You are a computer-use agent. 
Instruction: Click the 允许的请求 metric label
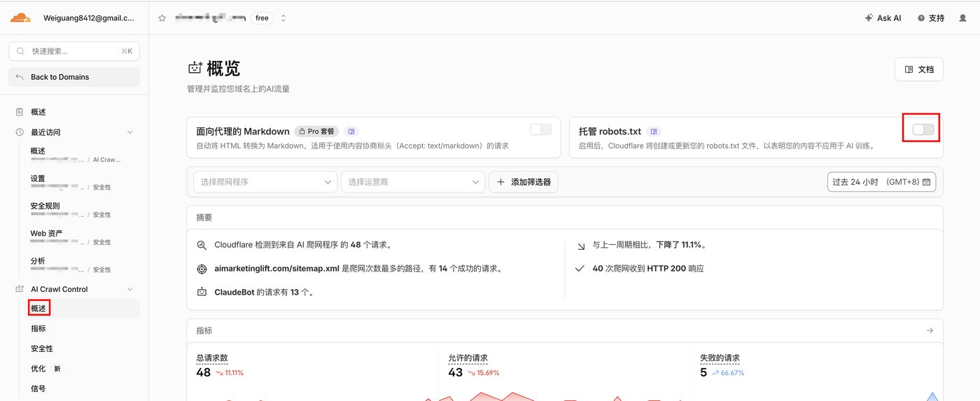(x=468, y=358)
